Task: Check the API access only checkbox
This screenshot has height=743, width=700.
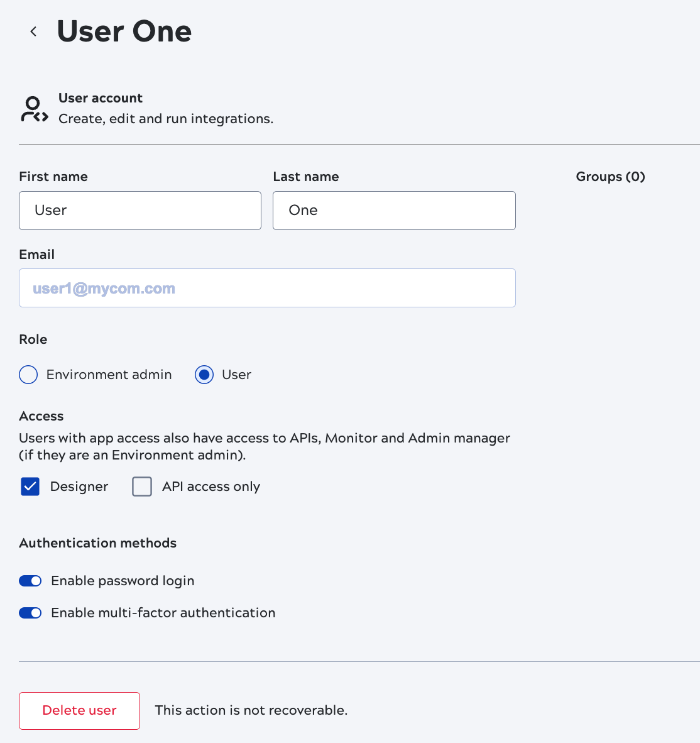Action: click(x=142, y=487)
